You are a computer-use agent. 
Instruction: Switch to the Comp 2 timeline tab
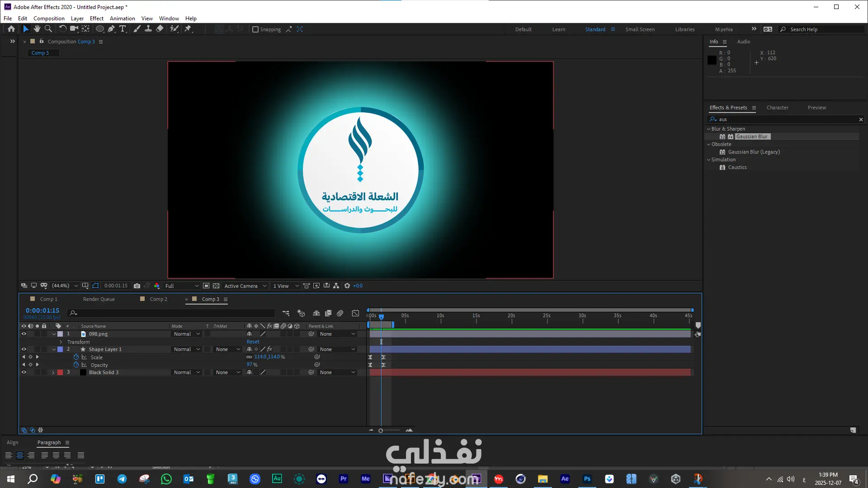[158, 299]
